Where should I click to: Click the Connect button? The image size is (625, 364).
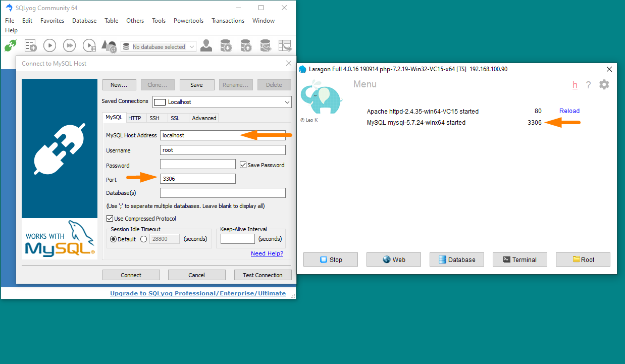[131, 275]
